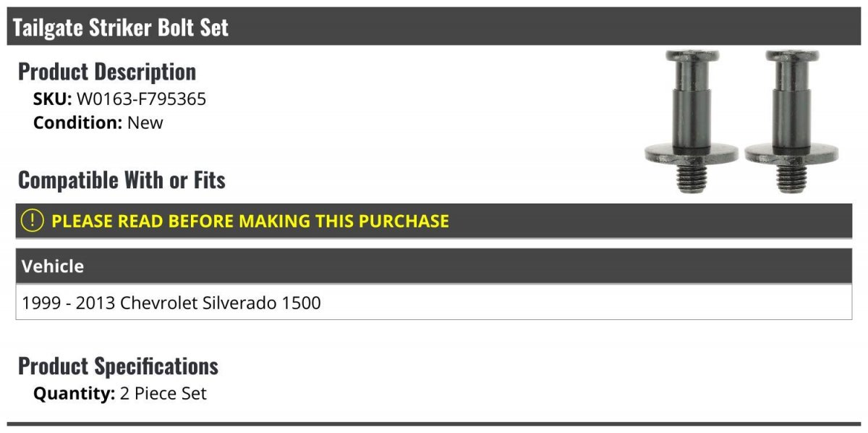Screen dimensions: 868x433
Task: Click the yellow exclamation warning icon
Action: click(33, 221)
